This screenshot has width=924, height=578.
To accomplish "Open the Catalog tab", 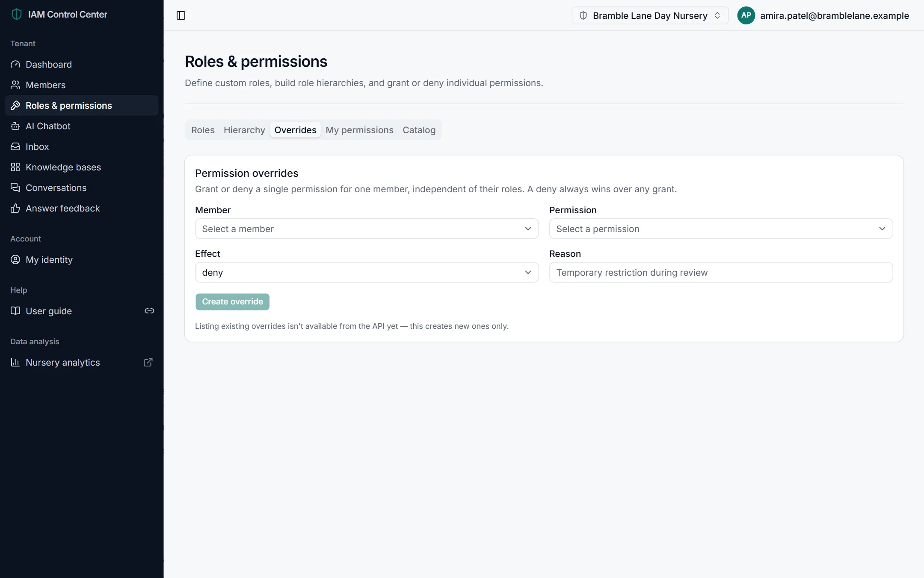I will tap(419, 130).
